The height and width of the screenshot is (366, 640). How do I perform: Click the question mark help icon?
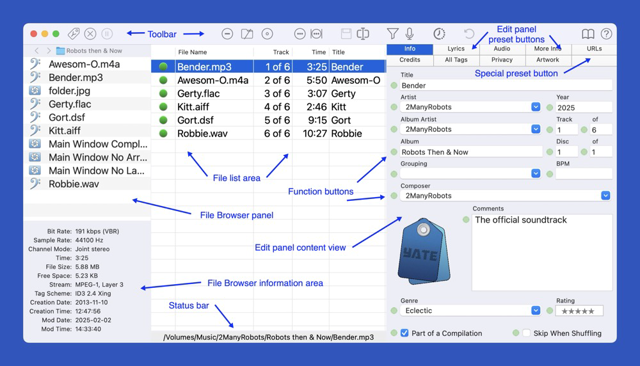(x=607, y=34)
